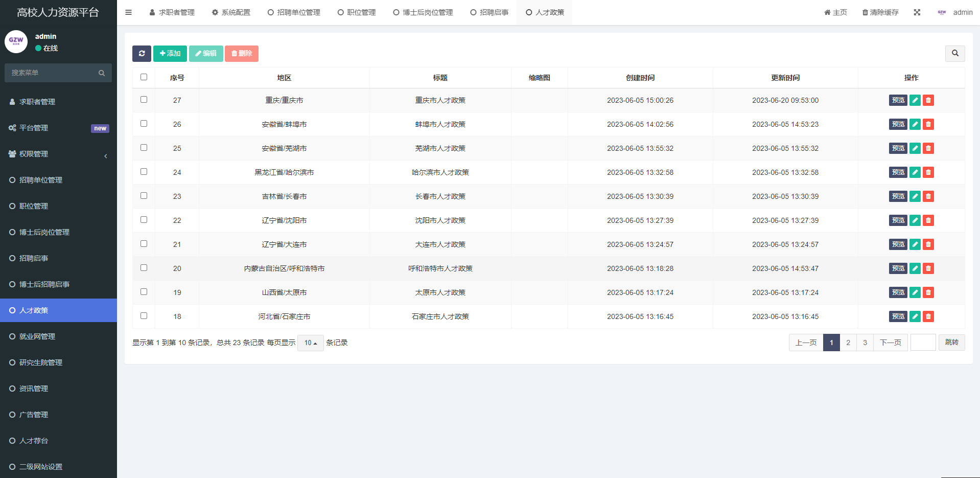
Task: Expand the 权限管理 sidebar menu
Action: click(x=58, y=154)
